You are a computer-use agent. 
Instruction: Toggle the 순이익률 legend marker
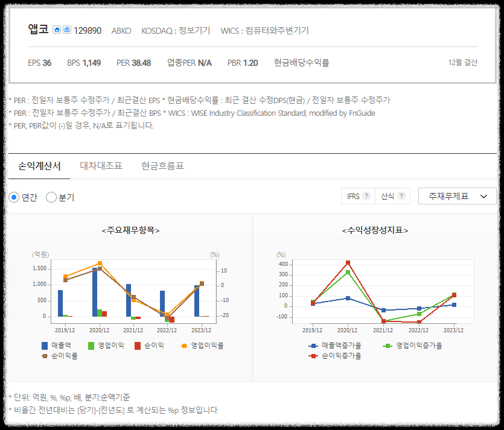[x=45, y=356]
